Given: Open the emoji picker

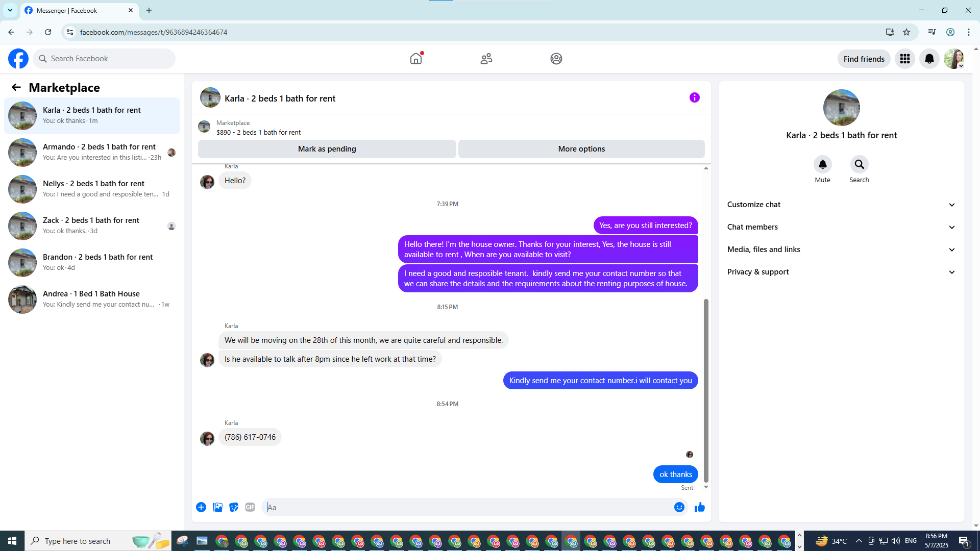Looking at the screenshot, I should coord(679,507).
